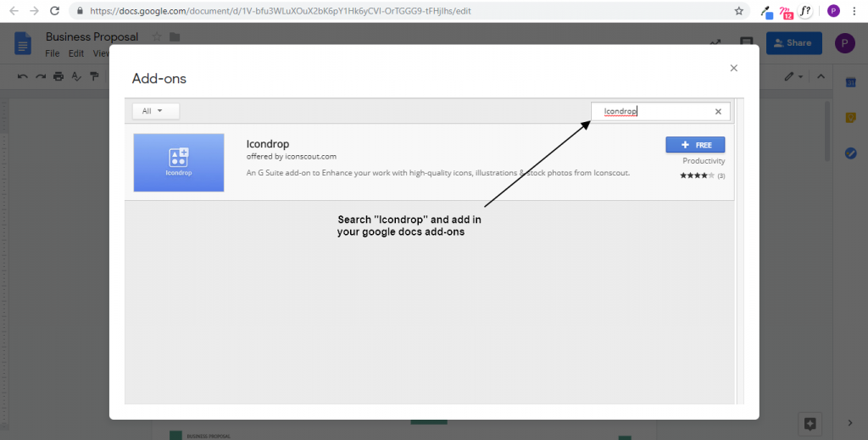Expand the side panel with the arrow
The image size is (868, 440).
tap(850, 423)
